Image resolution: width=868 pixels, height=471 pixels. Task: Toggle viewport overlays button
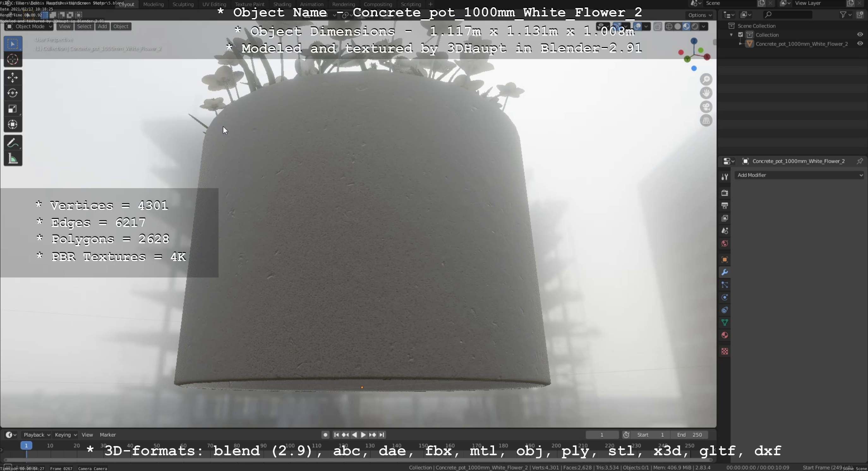coord(637,26)
